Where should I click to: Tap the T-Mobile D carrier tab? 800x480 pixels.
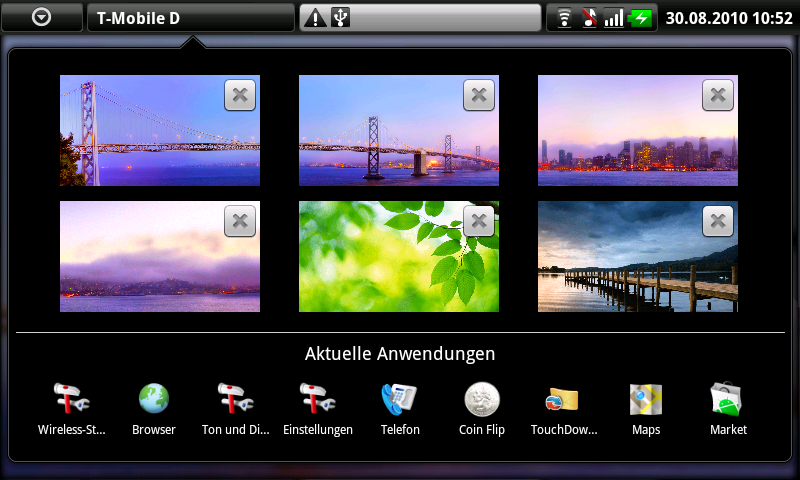tap(190, 17)
